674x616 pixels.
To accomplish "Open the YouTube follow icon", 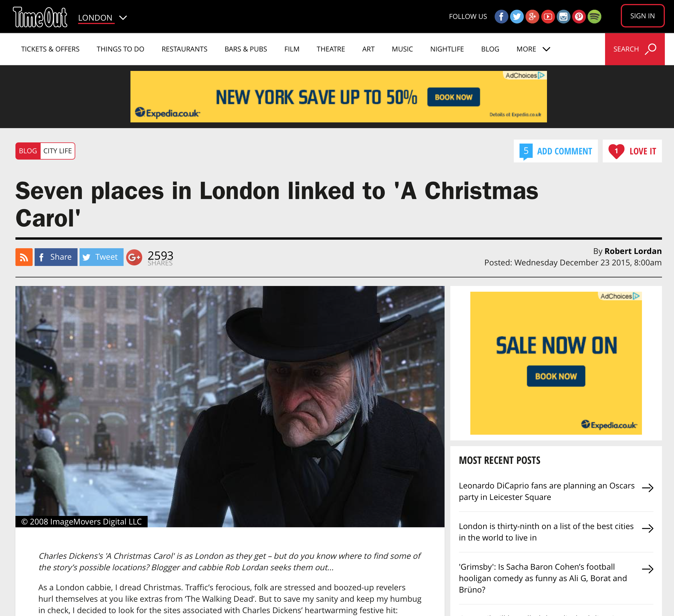I will pyautogui.click(x=548, y=16).
